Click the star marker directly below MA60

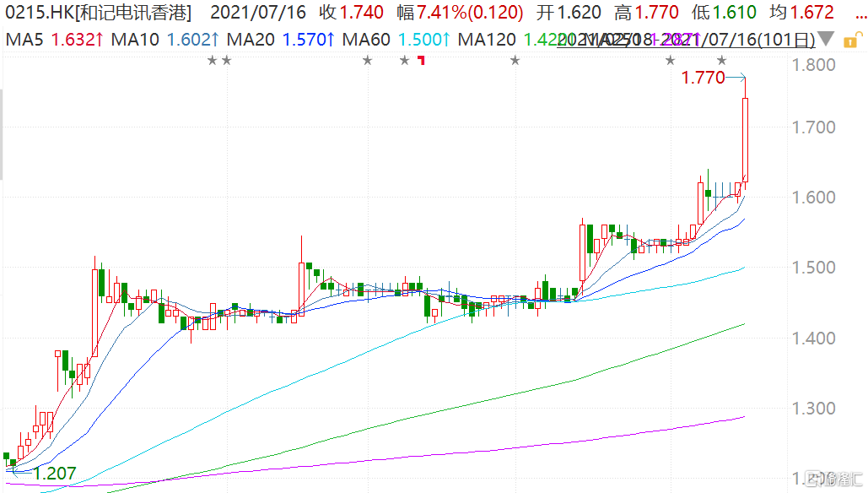[367, 60]
